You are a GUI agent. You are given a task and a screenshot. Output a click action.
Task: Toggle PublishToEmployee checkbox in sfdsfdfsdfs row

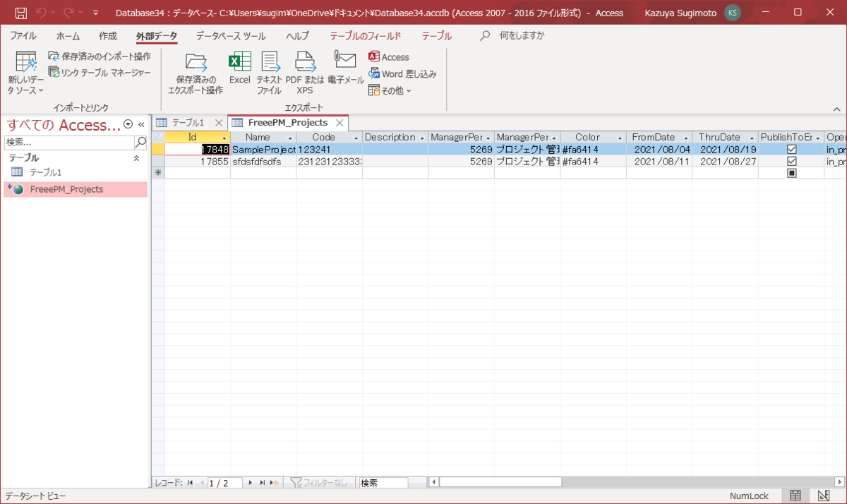coord(792,161)
